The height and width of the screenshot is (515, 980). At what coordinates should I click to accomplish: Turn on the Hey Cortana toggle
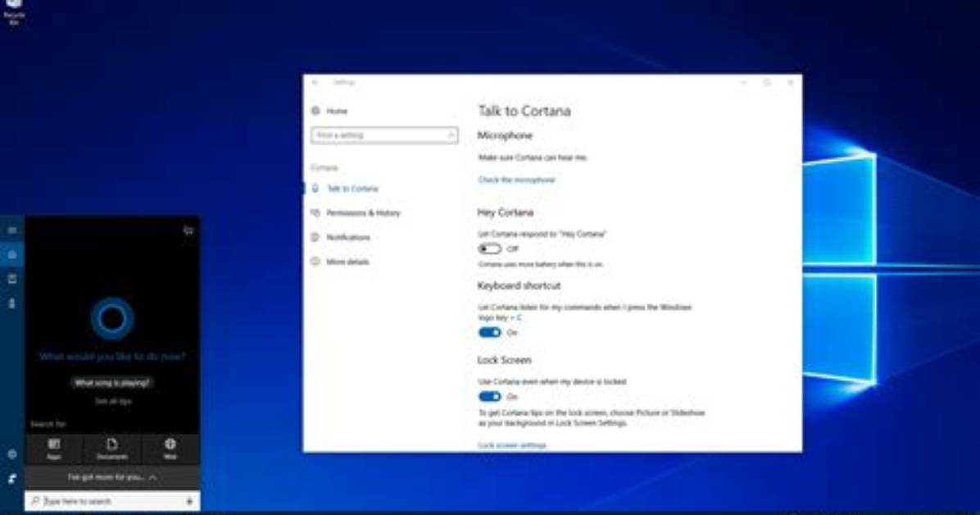coord(489,249)
